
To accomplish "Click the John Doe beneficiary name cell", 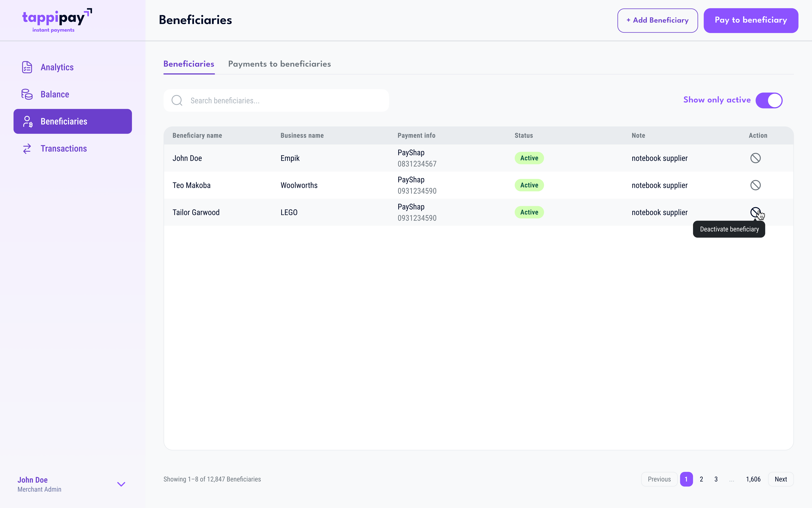I will (x=187, y=158).
